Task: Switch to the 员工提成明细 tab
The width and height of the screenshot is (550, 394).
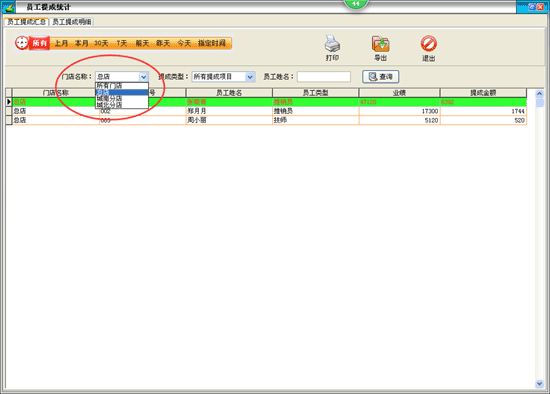Action: pos(72,22)
